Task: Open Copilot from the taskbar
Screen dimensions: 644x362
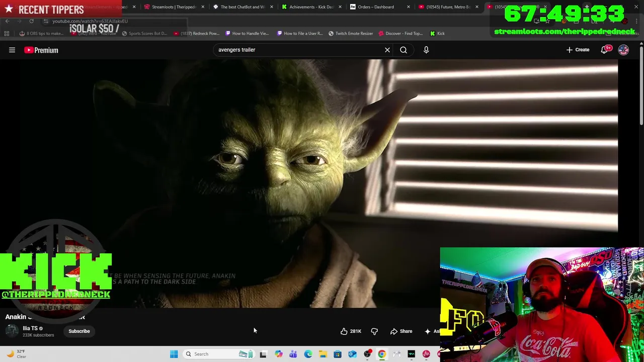Action: (278, 354)
